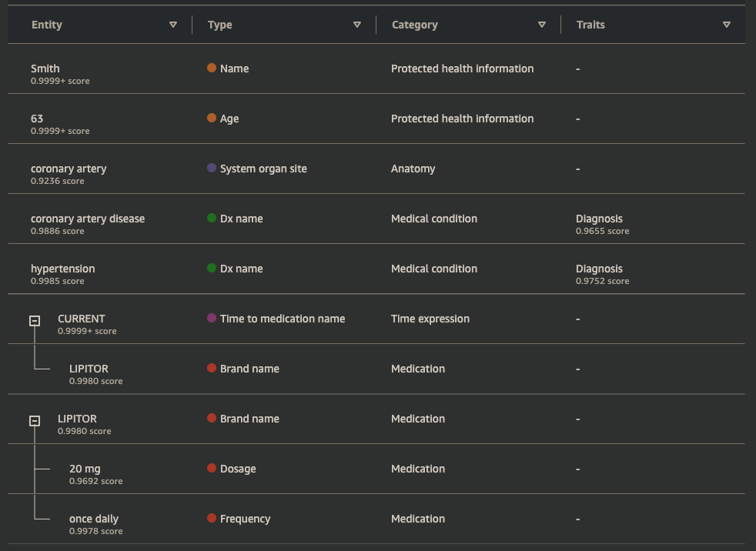Screen dimensions: 756x551
Task: Select the Smith entity row
Action: pos(45,68)
